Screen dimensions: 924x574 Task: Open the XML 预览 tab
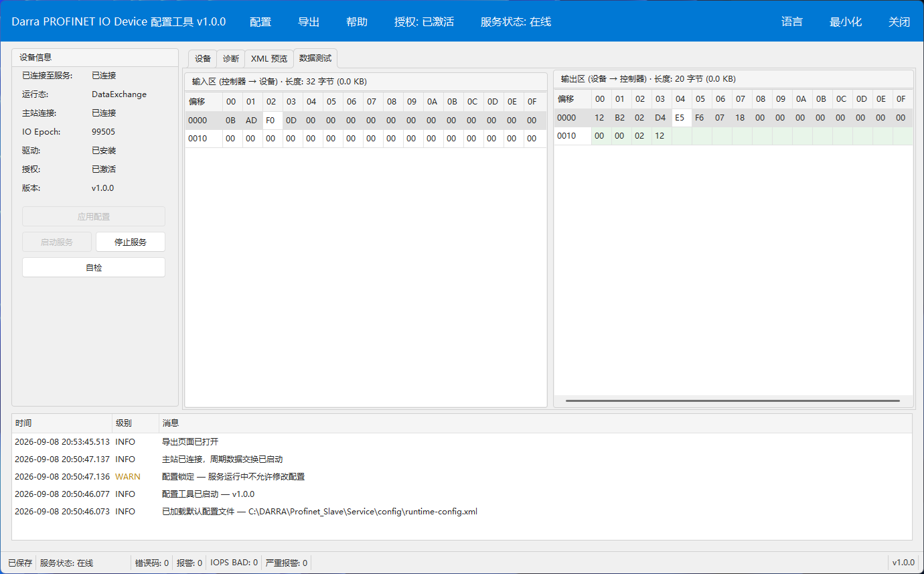269,59
